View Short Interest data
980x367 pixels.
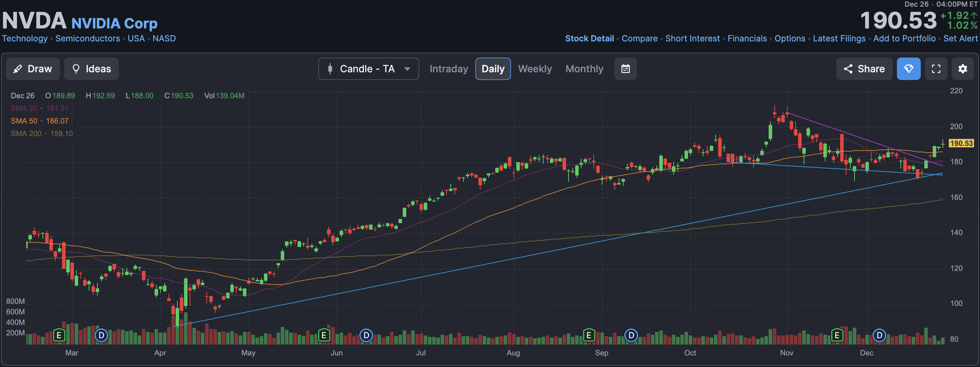(692, 39)
